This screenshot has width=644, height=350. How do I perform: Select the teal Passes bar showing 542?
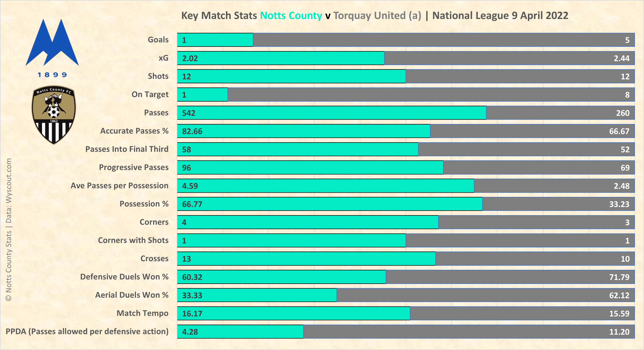pos(331,113)
